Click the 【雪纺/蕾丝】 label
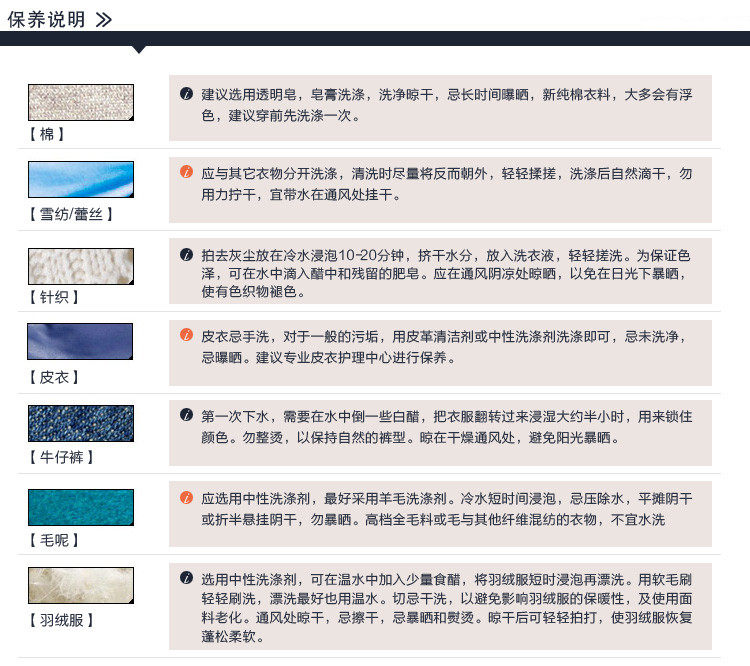 [x=70, y=214]
